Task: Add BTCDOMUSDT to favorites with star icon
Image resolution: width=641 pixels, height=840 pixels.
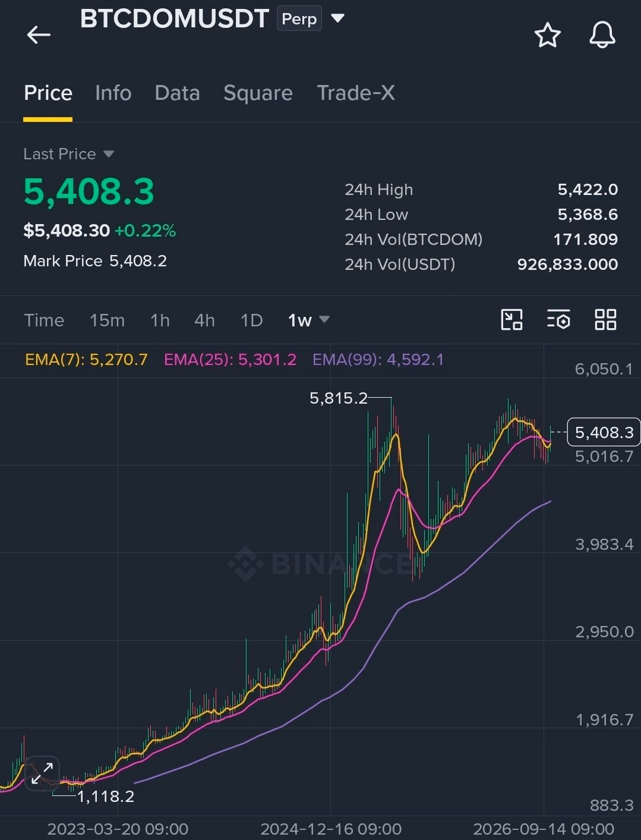Action: click(547, 35)
